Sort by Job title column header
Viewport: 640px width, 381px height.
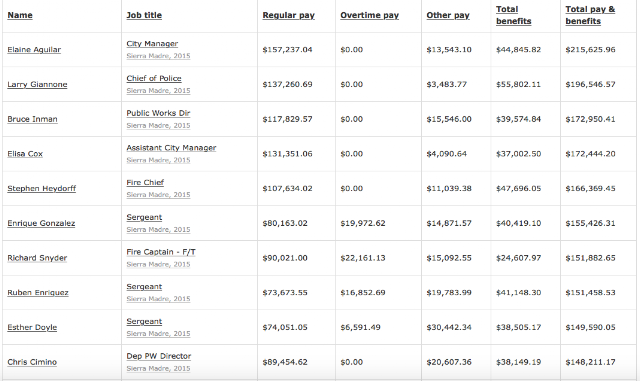point(144,15)
